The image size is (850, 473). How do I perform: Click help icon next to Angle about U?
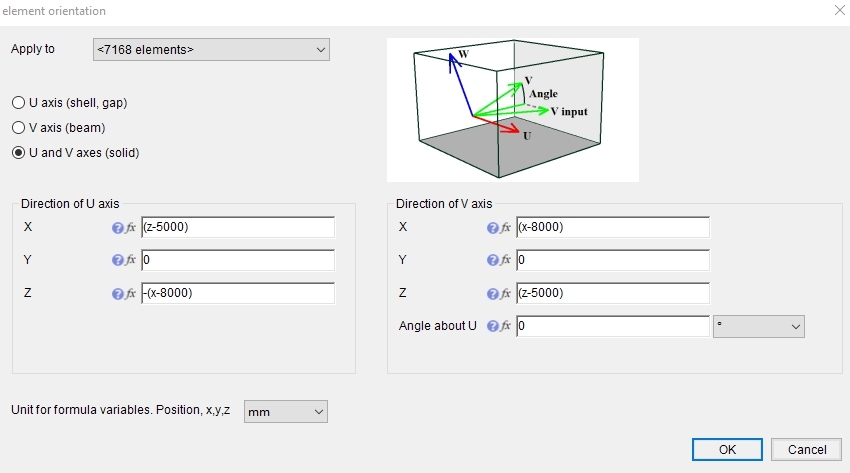(492, 326)
